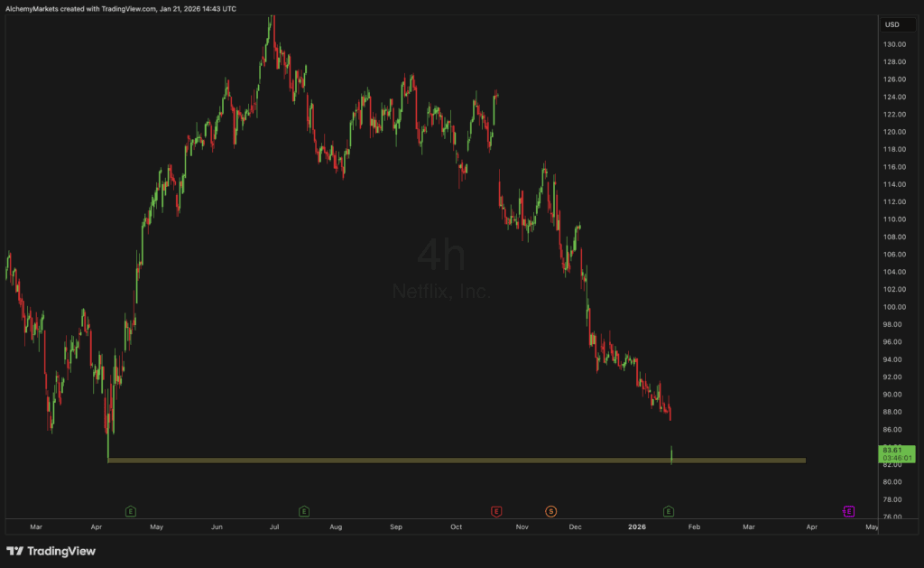The image size is (924, 568).
Task: Click the Netflix, Inc. watermark text
Action: point(441,292)
